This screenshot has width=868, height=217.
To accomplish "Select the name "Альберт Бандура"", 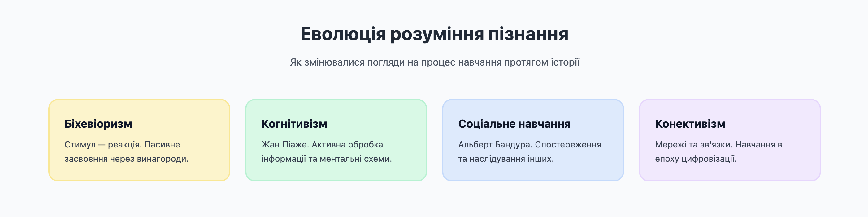I will click(495, 145).
